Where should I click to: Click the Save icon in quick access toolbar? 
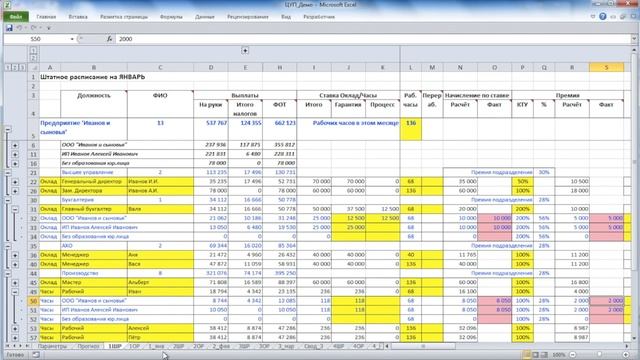(x=9, y=28)
